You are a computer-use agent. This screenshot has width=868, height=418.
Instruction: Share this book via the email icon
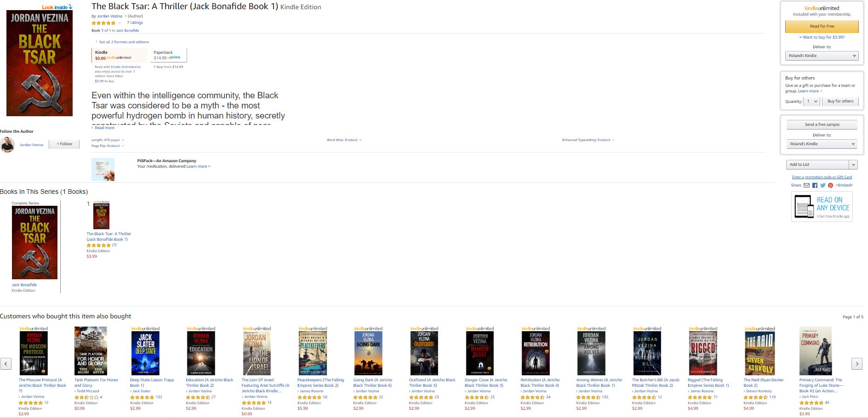point(806,186)
